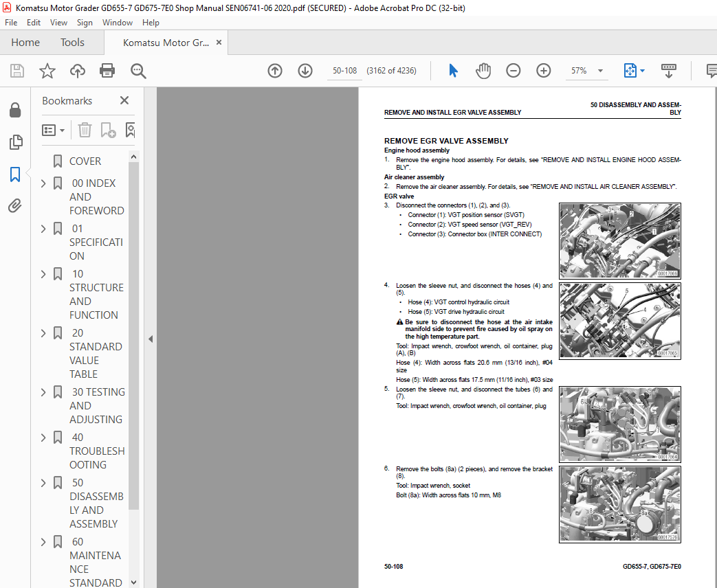Open the File menu
Image resolution: width=717 pixels, height=588 pixels.
tap(11, 23)
